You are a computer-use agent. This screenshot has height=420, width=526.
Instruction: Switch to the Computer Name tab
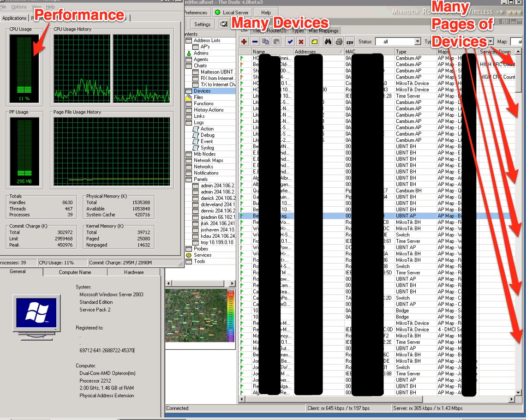coord(75,272)
